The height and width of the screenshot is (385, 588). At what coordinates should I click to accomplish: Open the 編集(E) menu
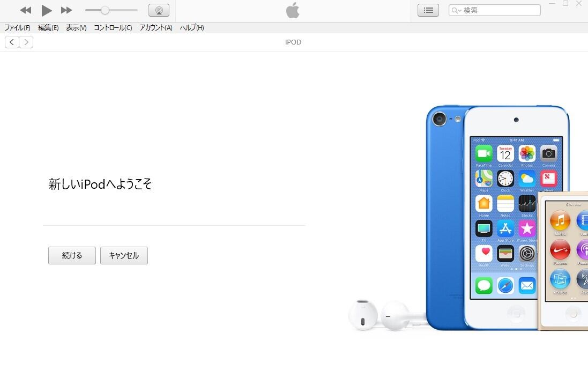tap(48, 27)
